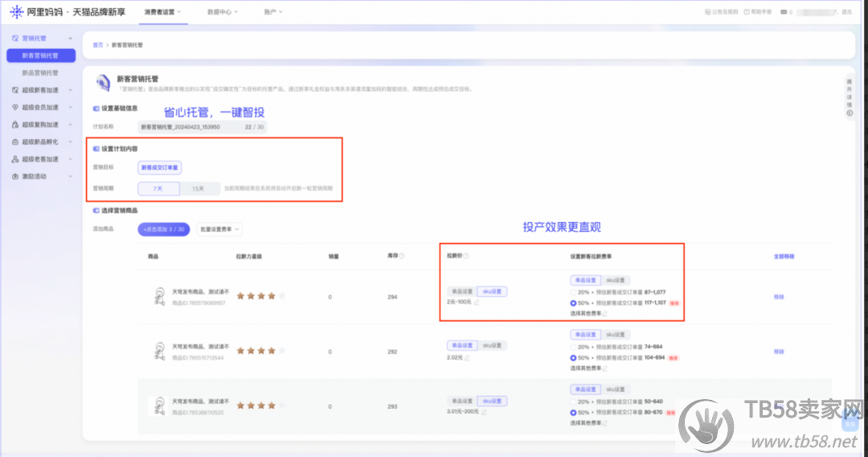Expand the 激励活动 chevron

tap(70, 176)
